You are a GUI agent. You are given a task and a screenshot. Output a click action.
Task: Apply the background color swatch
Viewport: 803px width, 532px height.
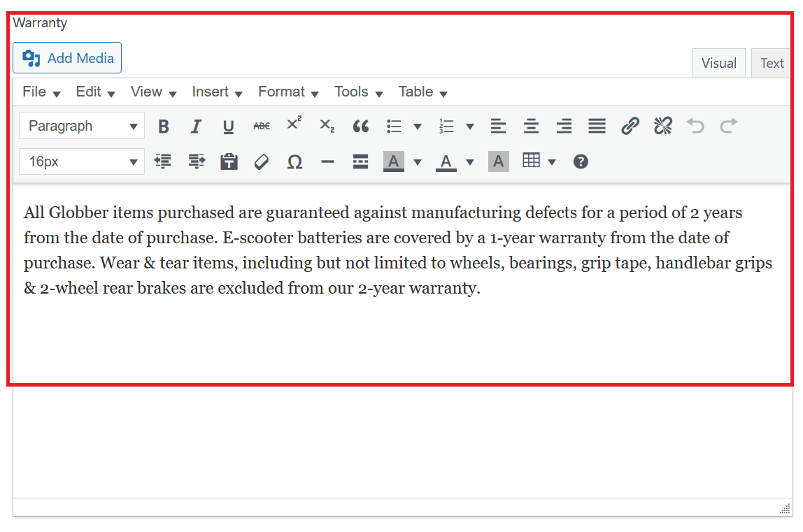[x=393, y=161]
